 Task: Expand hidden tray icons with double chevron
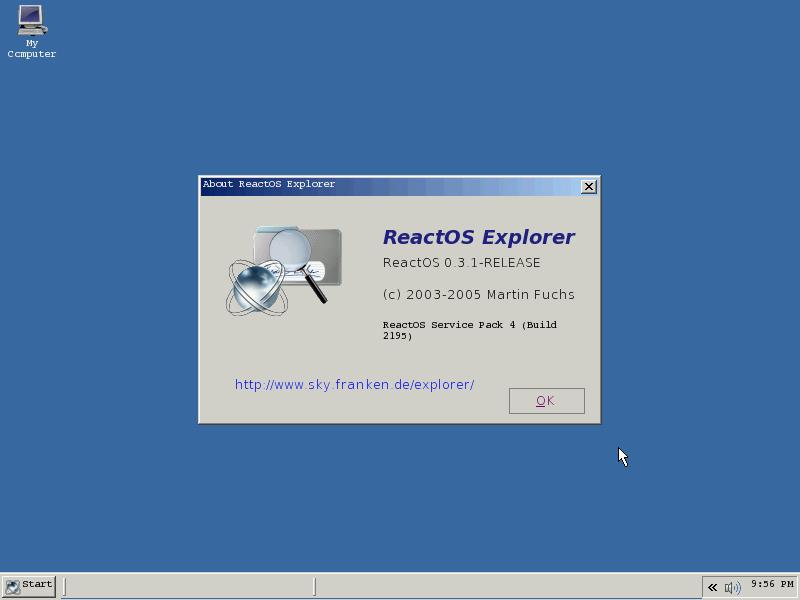click(712, 587)
